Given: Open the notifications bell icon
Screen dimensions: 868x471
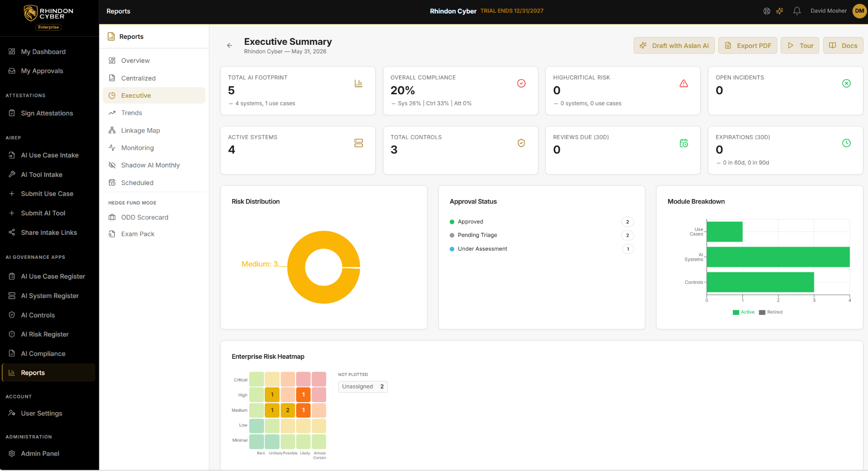Looking at the screenshot, I should (797, 11).
